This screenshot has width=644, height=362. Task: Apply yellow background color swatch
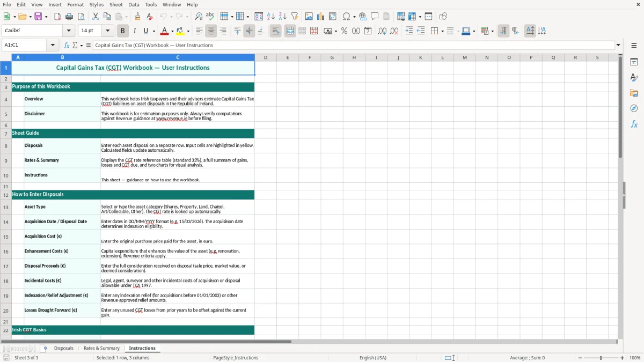(181, 31)
